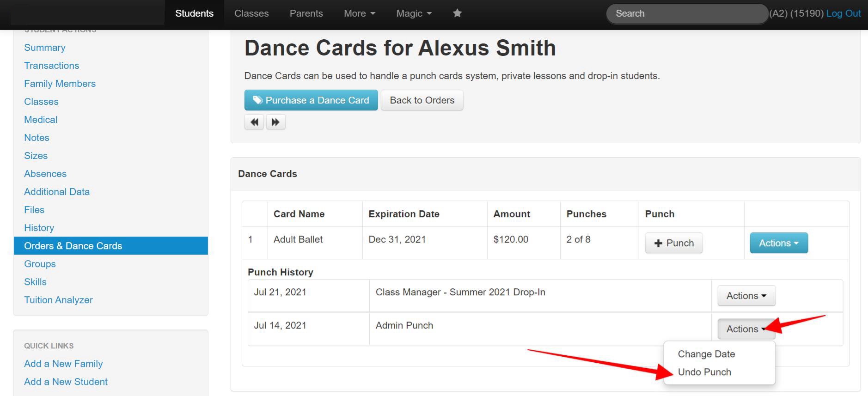Image resolution: width=868 pixels, height=396 pixels.
Task: Click Purchase a Dance Card button
Action: pyautogui.click(x=311, y=100)
